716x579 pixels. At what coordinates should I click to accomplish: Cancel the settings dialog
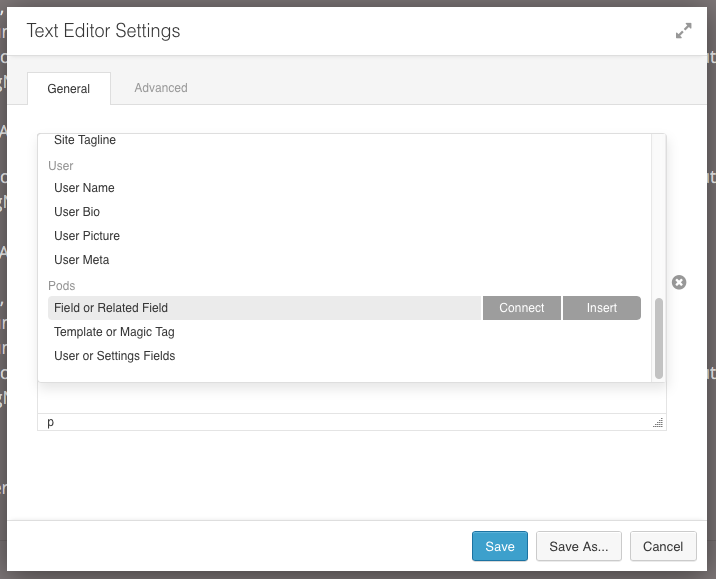663,546
